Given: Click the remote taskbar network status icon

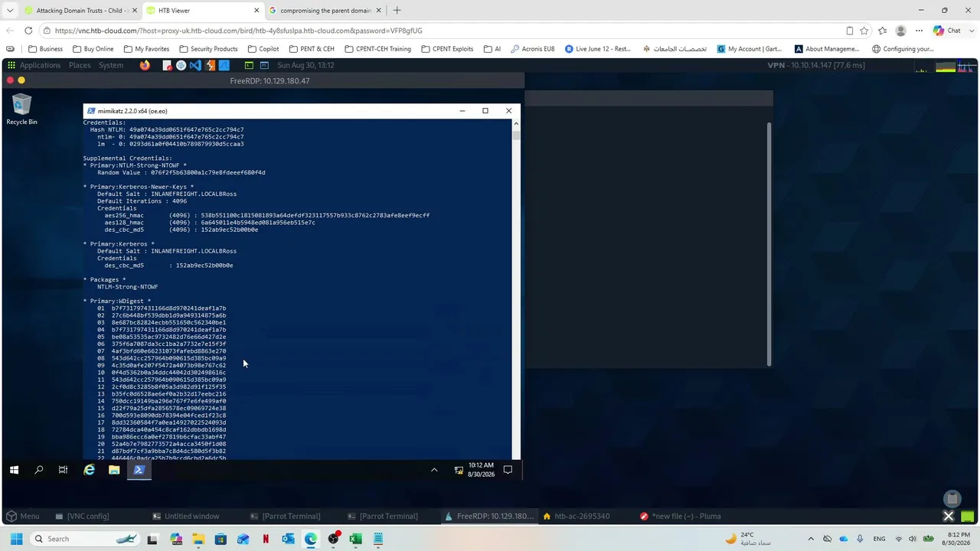Looking at the screenshot, I should tap(459, 470).
